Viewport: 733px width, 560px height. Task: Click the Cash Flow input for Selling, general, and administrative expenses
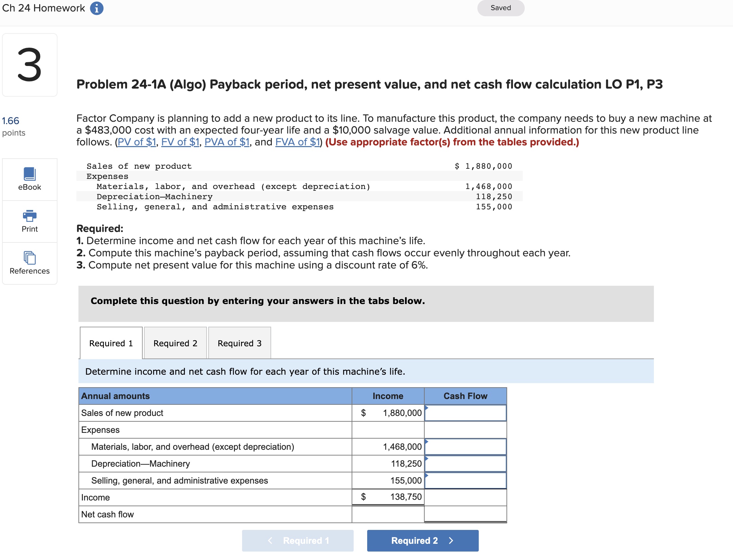coord(465,480)
